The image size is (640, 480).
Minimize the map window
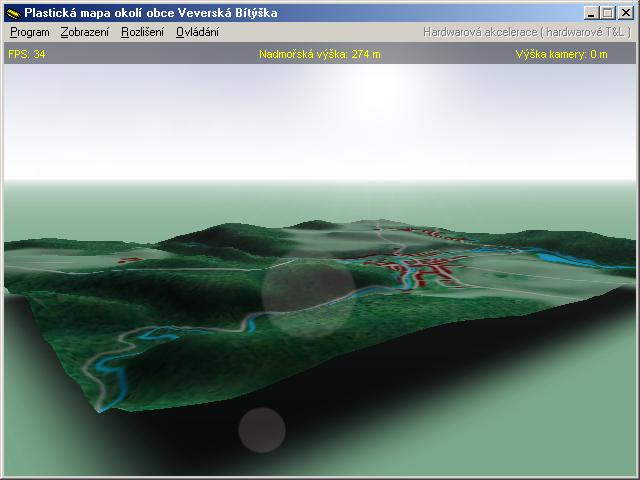click(592, 13)
